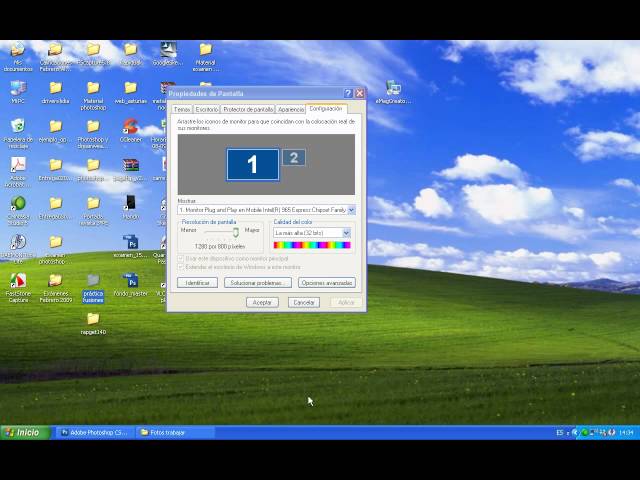
Task: Open the driversVida folder
Action: click(56, 92)
